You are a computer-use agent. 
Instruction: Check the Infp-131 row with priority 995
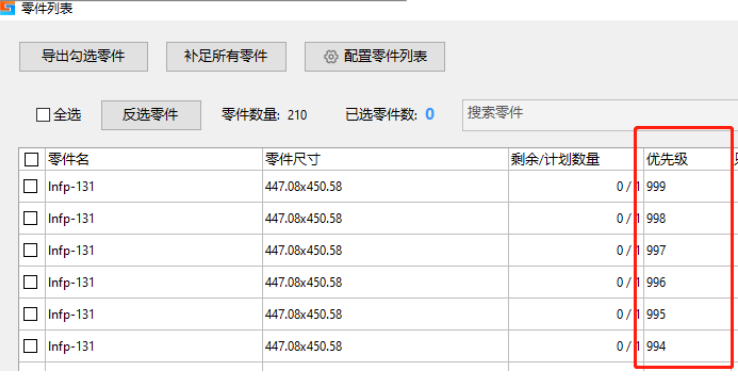click(31, 314)
